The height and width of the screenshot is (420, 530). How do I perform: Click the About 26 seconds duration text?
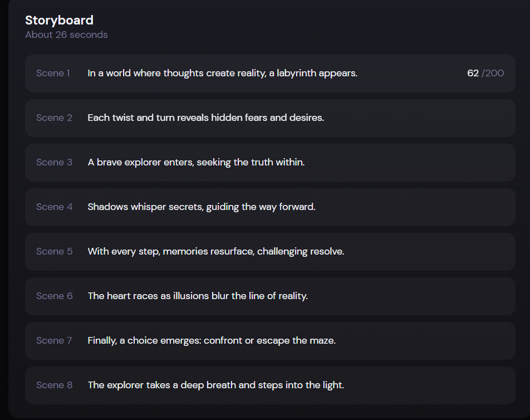(x=66, y=35)
